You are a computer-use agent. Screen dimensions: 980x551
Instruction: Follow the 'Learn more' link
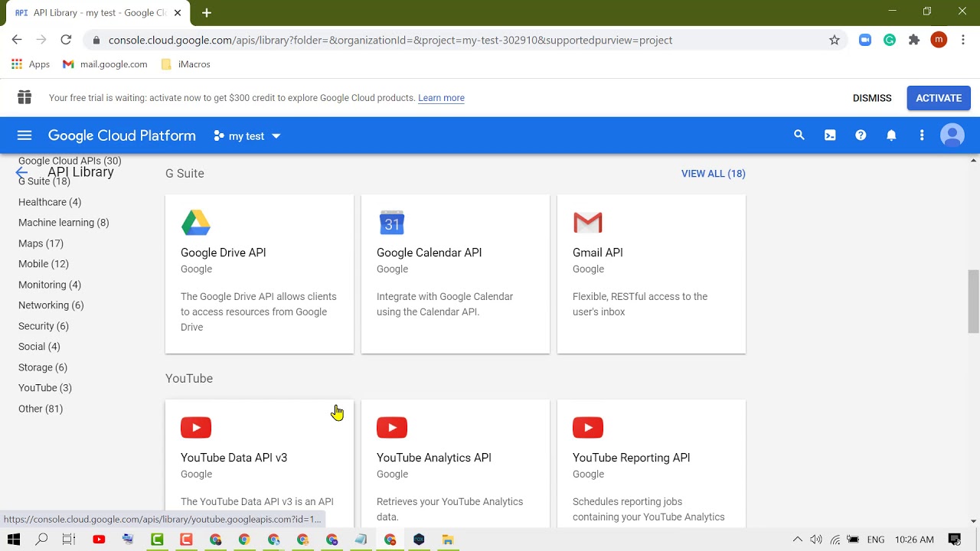(x=441, y=98)
